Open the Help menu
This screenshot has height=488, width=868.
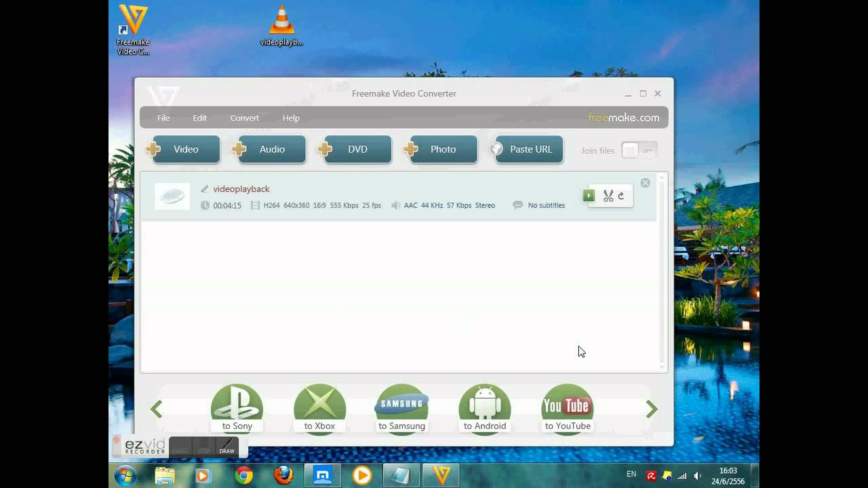coord(291,118)
